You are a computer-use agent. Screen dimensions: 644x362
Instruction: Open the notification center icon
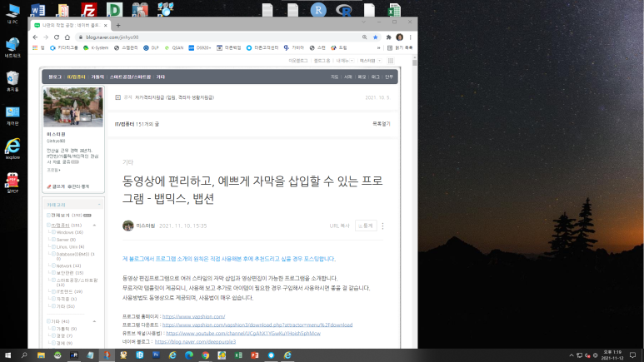coord(633,355)
